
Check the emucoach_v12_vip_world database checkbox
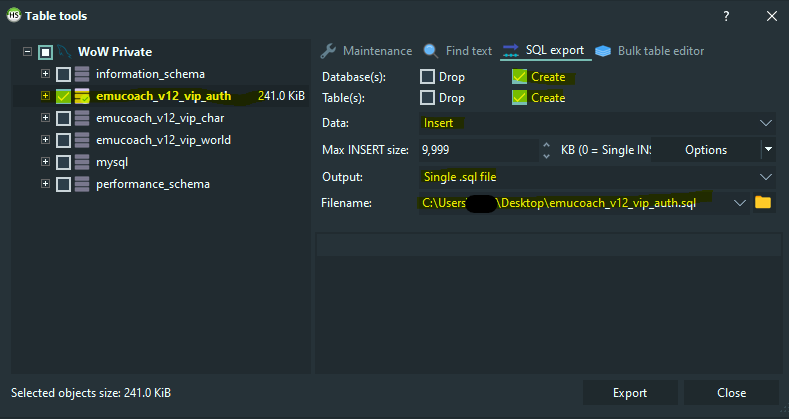click(64, 140)
